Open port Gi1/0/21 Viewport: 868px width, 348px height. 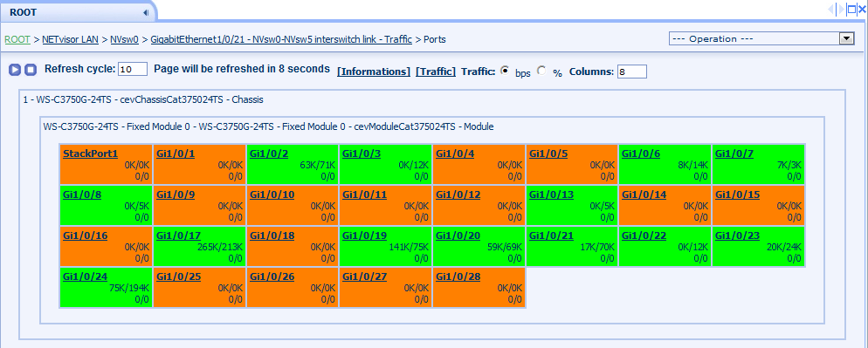pyautogui.click(x=551, y=235)
